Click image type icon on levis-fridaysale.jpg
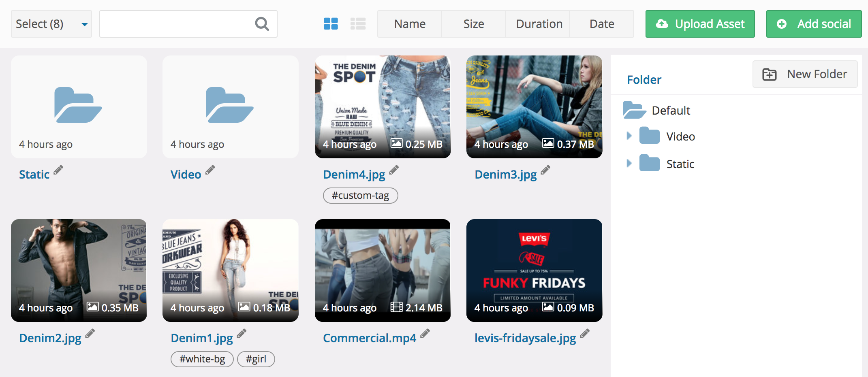 coord(548,307)
